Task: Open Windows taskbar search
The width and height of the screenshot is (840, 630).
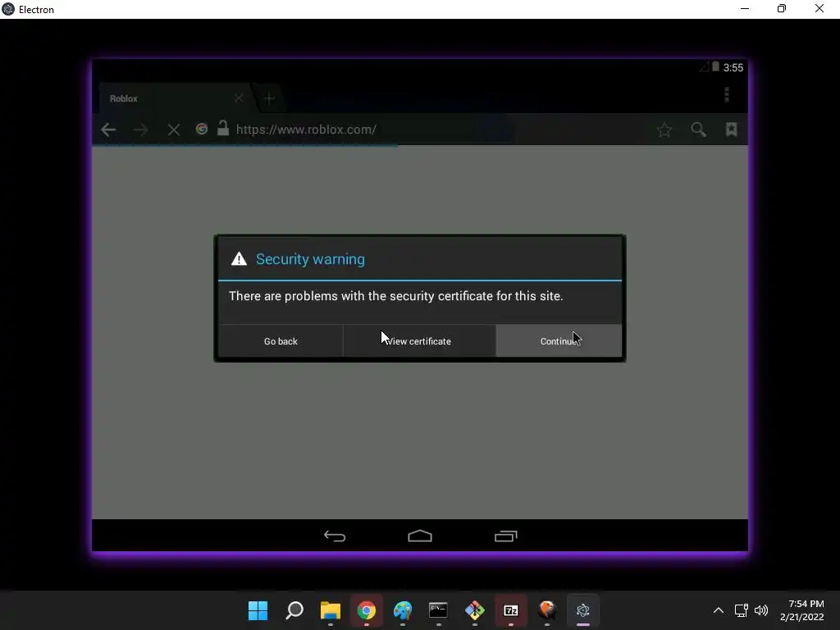Action: point(294,610)
